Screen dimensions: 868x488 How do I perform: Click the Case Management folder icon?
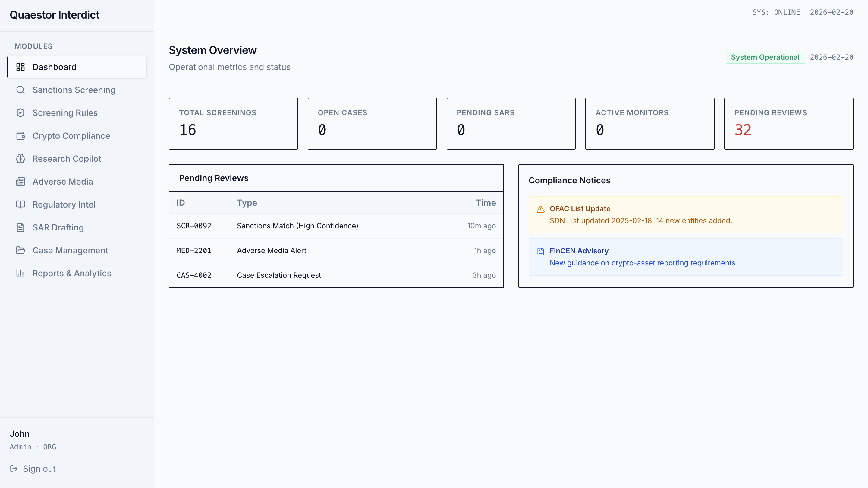(20, 250)
